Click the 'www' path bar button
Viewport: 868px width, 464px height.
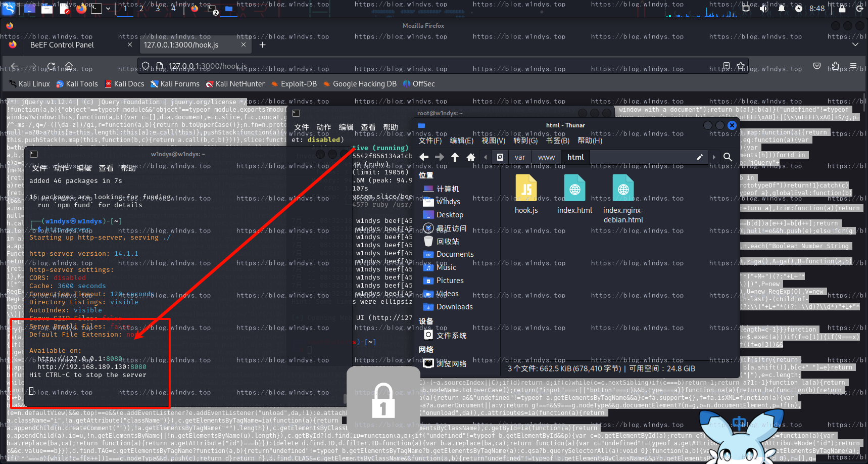pos(546,157)
